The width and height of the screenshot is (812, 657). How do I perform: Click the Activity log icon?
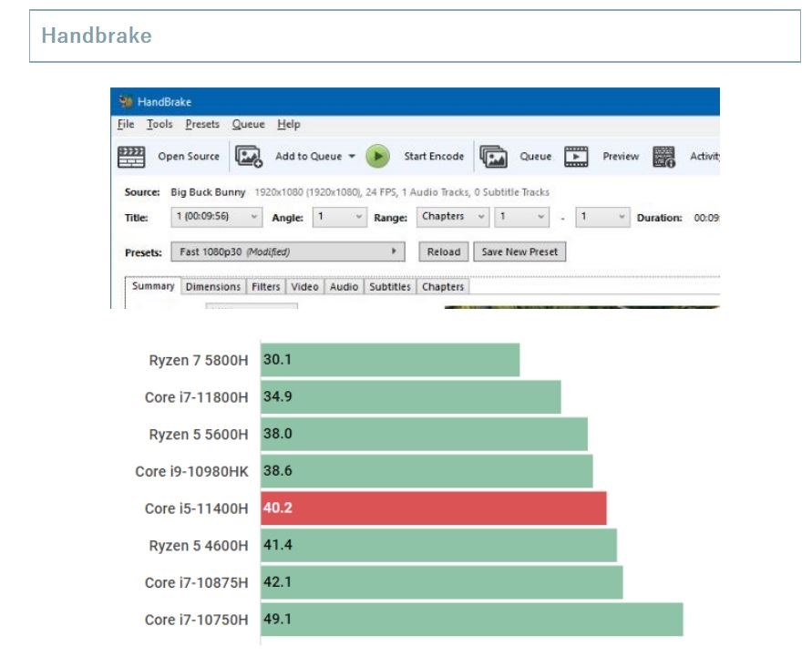(x=663, y=157)
